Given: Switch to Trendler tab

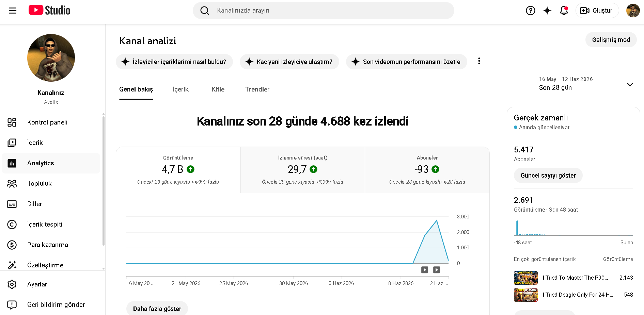Looking at the screenshot, I should [257, 89].
